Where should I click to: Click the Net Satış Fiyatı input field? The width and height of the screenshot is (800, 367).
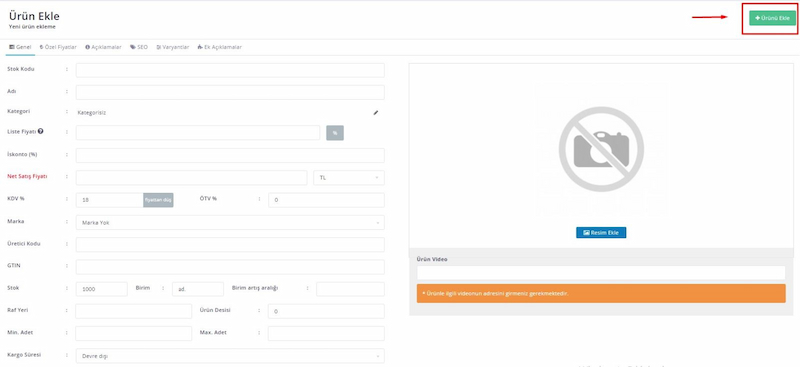pos(191,178)
